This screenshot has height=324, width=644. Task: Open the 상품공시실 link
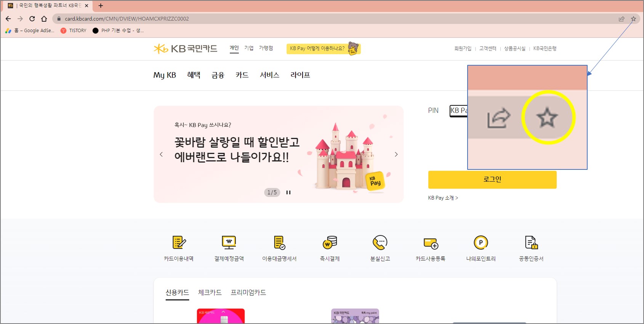(x=515, y=48)
